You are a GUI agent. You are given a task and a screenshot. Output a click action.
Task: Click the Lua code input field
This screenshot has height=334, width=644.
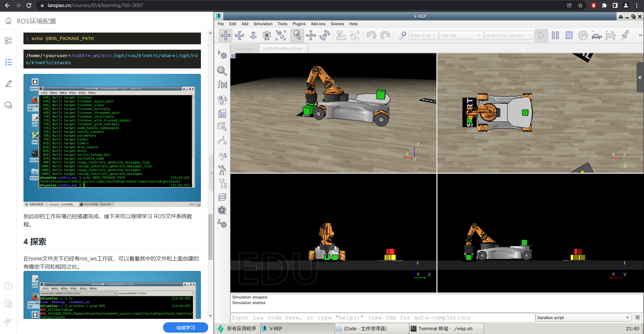point(382,318)
